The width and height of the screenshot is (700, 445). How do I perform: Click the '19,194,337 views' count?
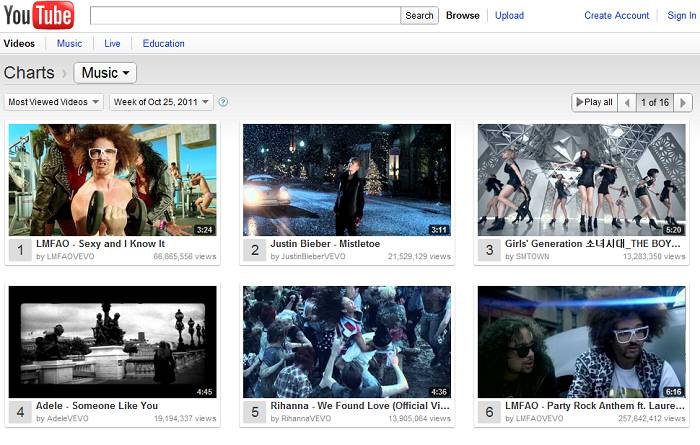(x=185, y=419)
